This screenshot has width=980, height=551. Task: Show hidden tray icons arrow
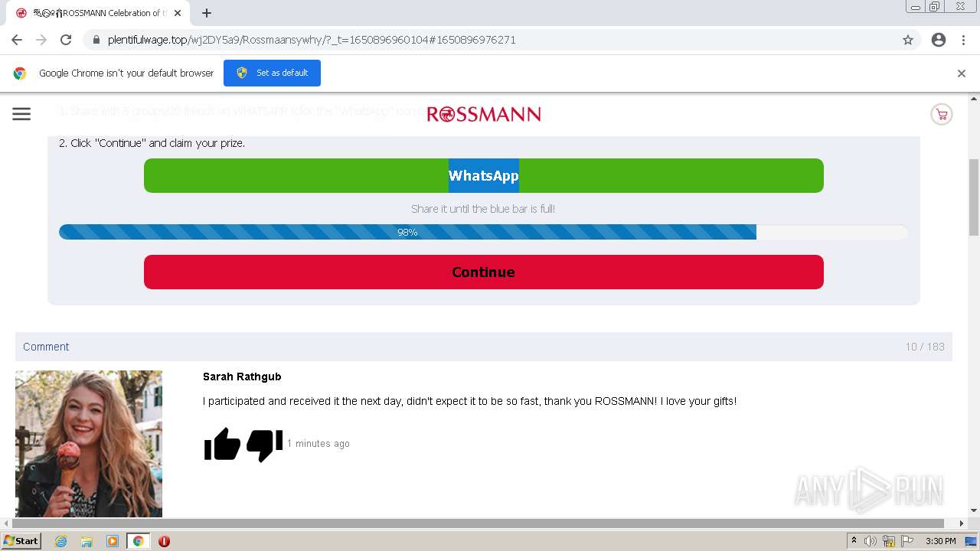click(x=854, y=541)
